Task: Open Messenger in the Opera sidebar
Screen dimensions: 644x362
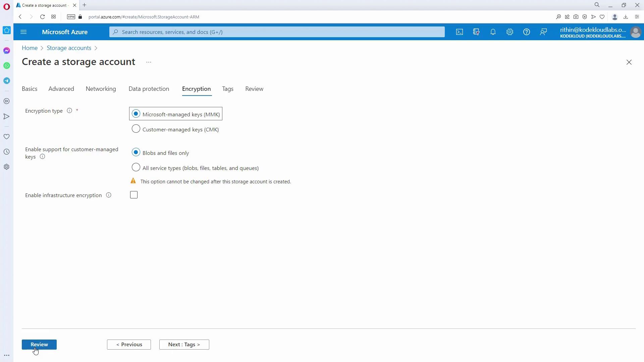Action: pos(7,51)
